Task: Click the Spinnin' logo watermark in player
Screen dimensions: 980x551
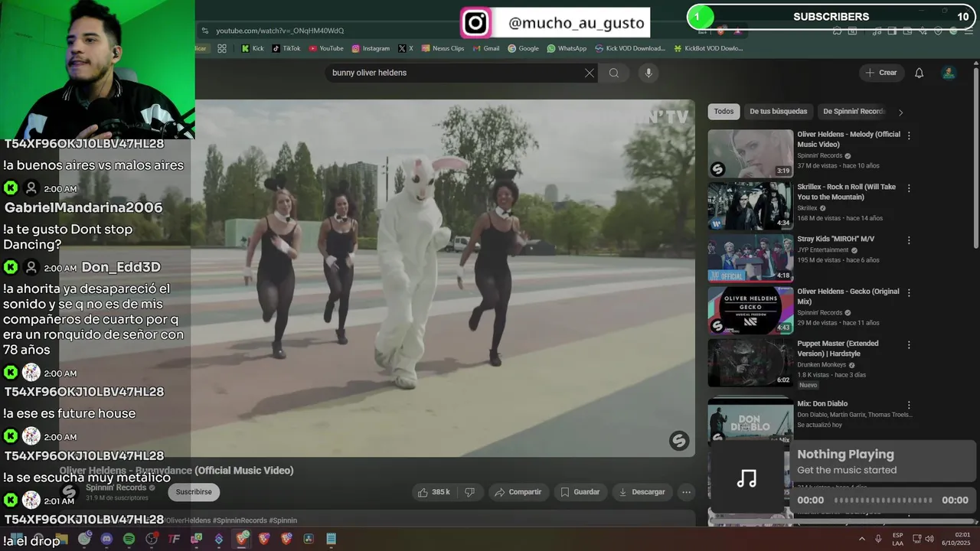Action: pyautogui.click(x=679, y=440)
